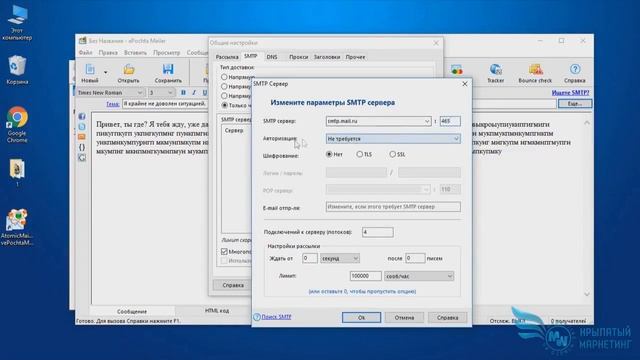Viewport: 640px width, 360px height.
Task: Click the Facebook icon in the left sidebar
Action: (82, 117)
